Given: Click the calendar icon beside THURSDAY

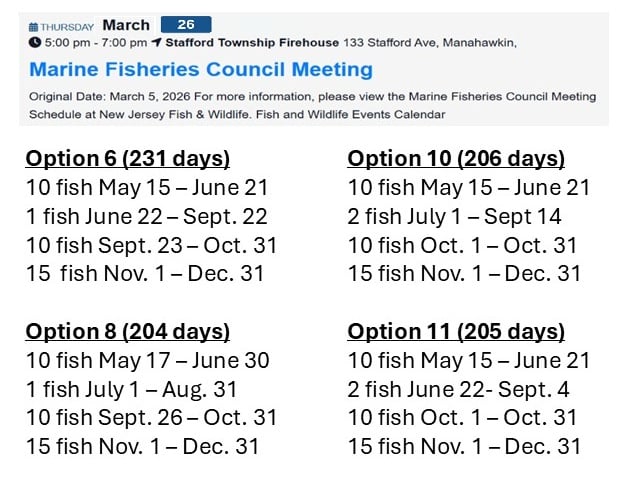Looking at the screenshot, I should 34,27.
